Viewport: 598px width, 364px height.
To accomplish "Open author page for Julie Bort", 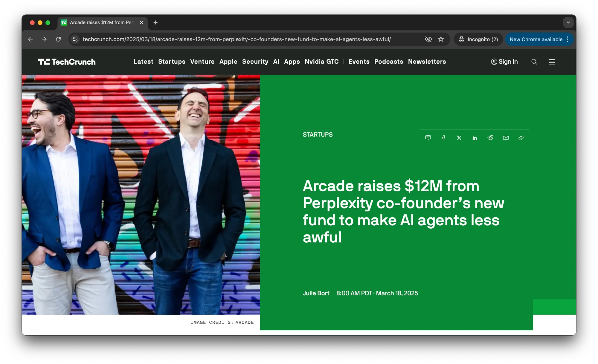I will coord(316,293).
